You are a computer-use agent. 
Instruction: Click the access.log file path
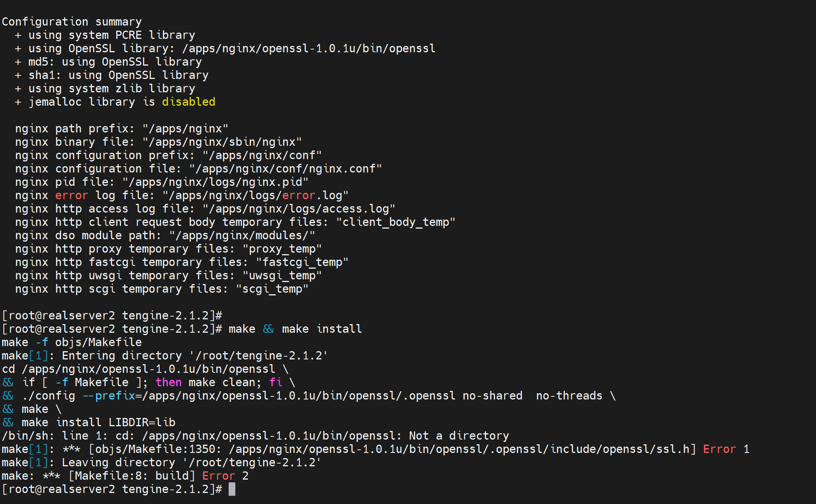click(x=299, y=209)
